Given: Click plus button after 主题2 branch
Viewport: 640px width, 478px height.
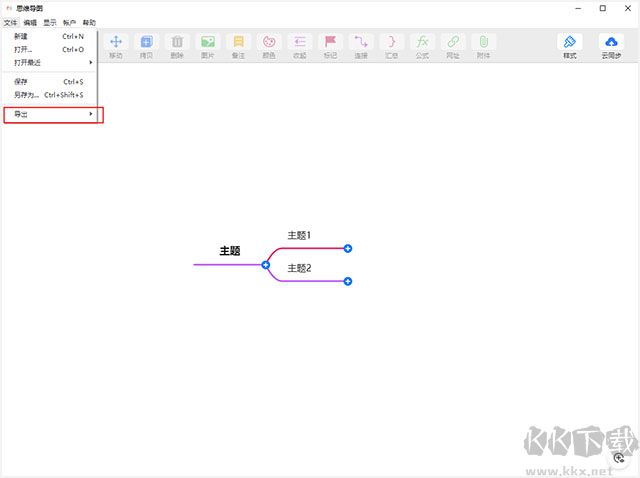Looking at the screenshot, I should pos(348,281).
